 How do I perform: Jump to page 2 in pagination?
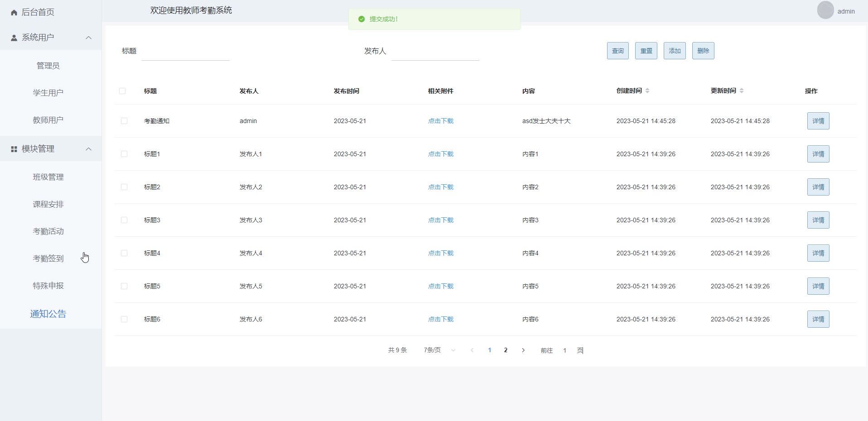(506, 350)
